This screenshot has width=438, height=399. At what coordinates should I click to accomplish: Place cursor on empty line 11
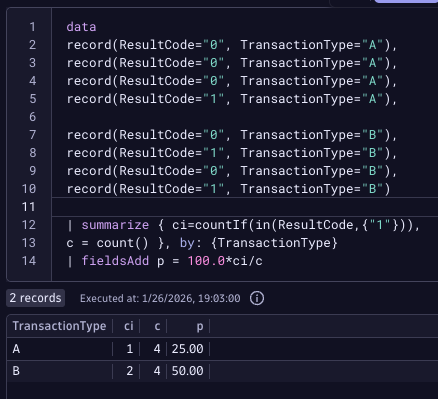click(245, 207)
